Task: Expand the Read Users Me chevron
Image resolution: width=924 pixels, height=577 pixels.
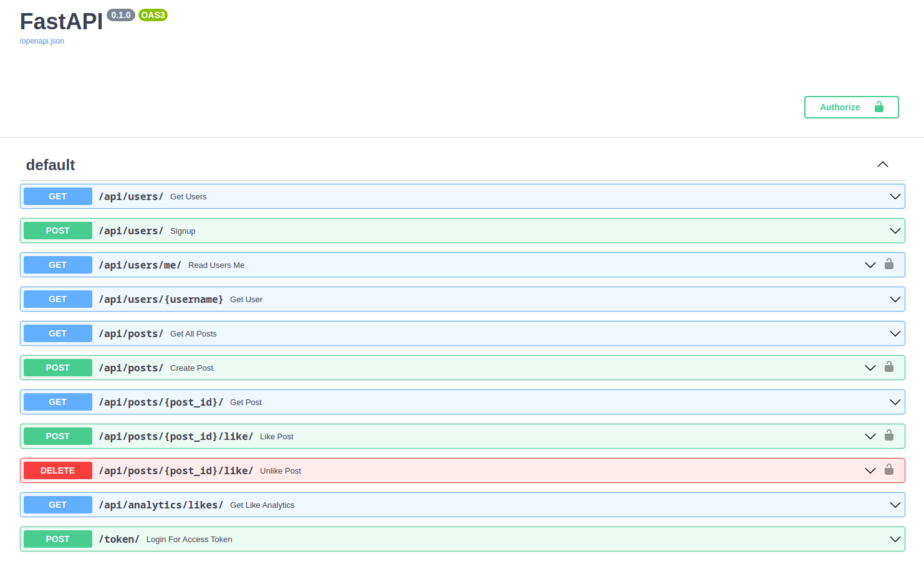Action: pos(870,265)
